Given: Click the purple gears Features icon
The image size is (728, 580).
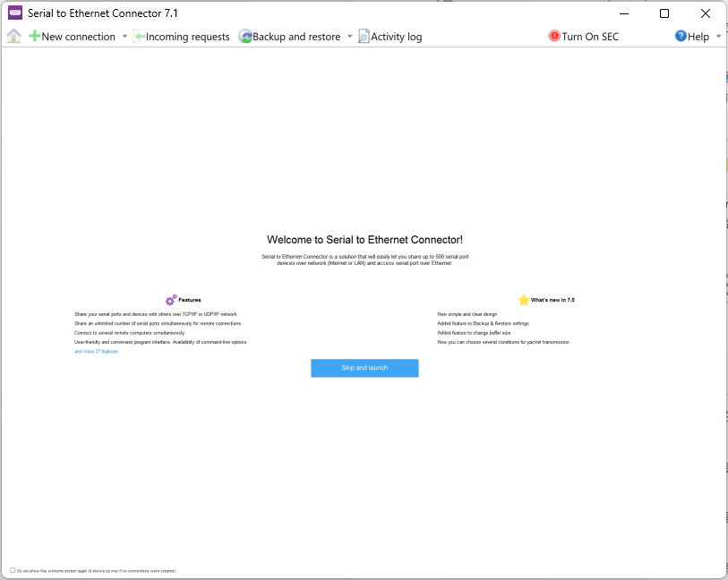Looking at the screenshot, I should pos(171,300).
